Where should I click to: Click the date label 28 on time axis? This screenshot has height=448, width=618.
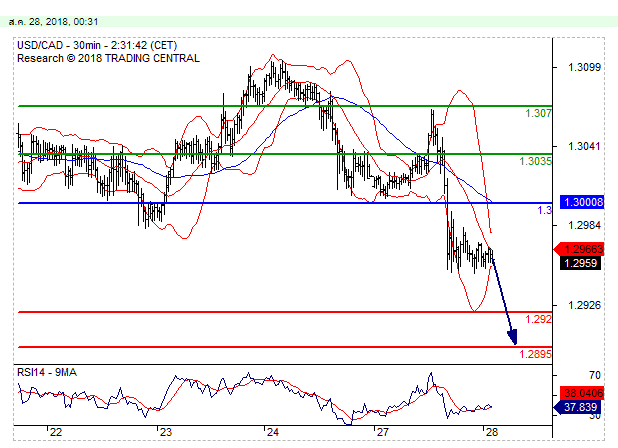[x=492, y=433]
